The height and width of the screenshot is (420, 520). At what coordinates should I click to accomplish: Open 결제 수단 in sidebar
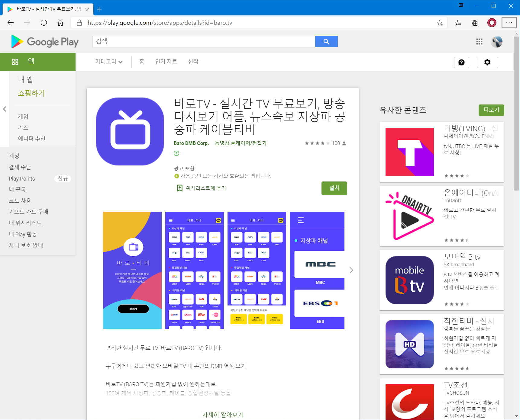20,167
